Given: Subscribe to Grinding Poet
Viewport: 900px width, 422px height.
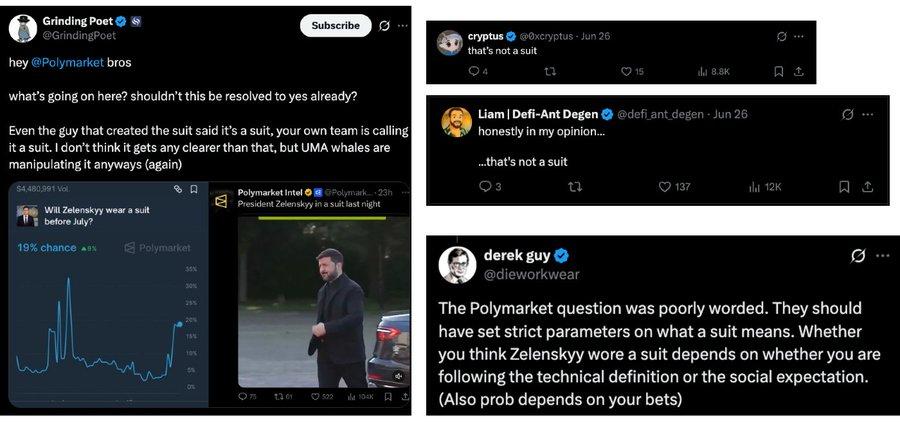Looking at the screenshot, I should [335, 25].
